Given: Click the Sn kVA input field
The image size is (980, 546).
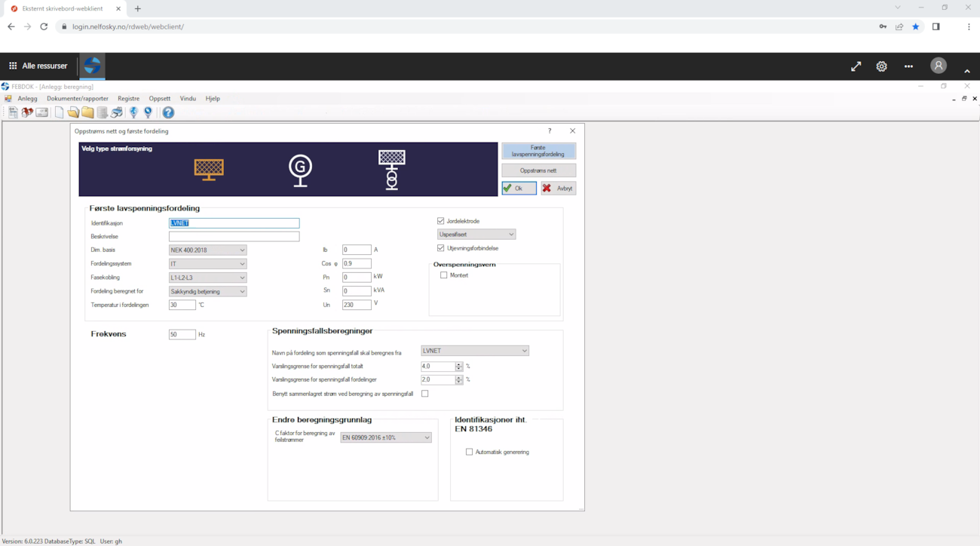Looking at the screenshot, I should coord(357,290).
